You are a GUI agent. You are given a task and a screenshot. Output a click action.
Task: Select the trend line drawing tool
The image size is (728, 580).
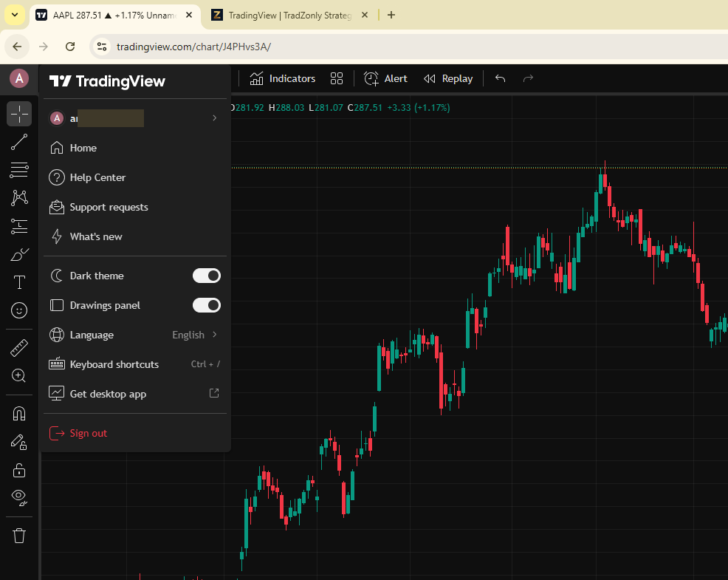19,142
